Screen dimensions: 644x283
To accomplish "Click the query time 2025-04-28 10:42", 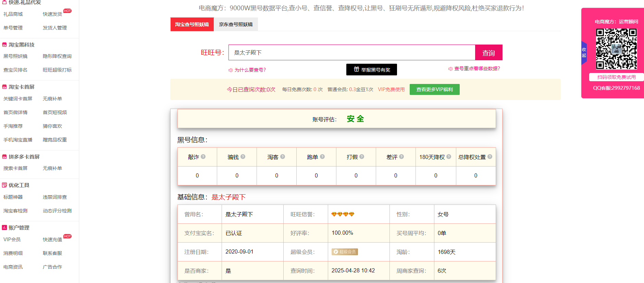I will coord(353,270).
